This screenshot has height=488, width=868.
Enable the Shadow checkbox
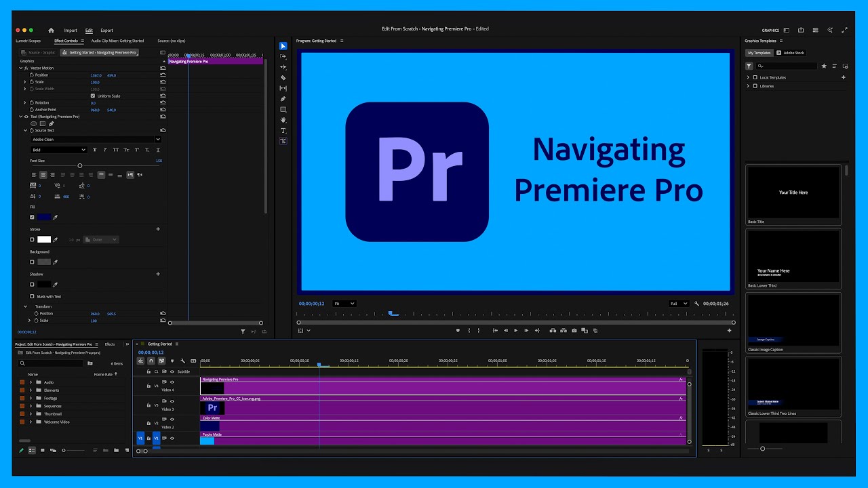tap(32, 285)
